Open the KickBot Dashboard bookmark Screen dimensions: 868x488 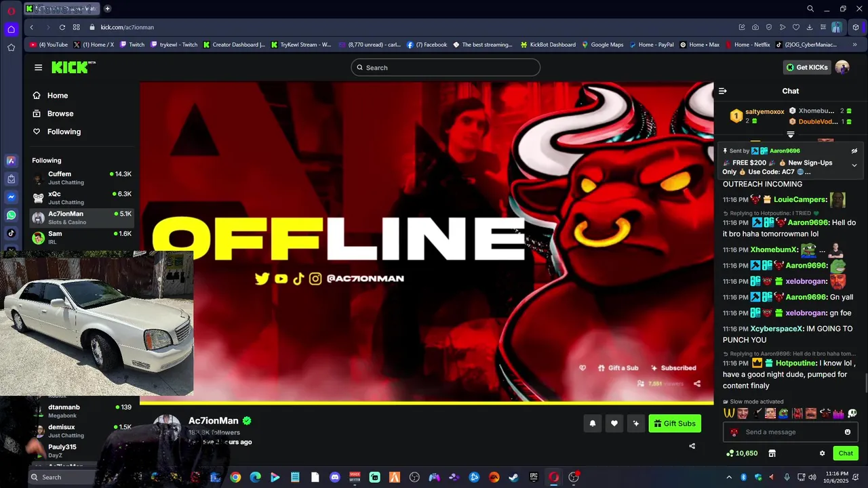(x=548, y=45)
